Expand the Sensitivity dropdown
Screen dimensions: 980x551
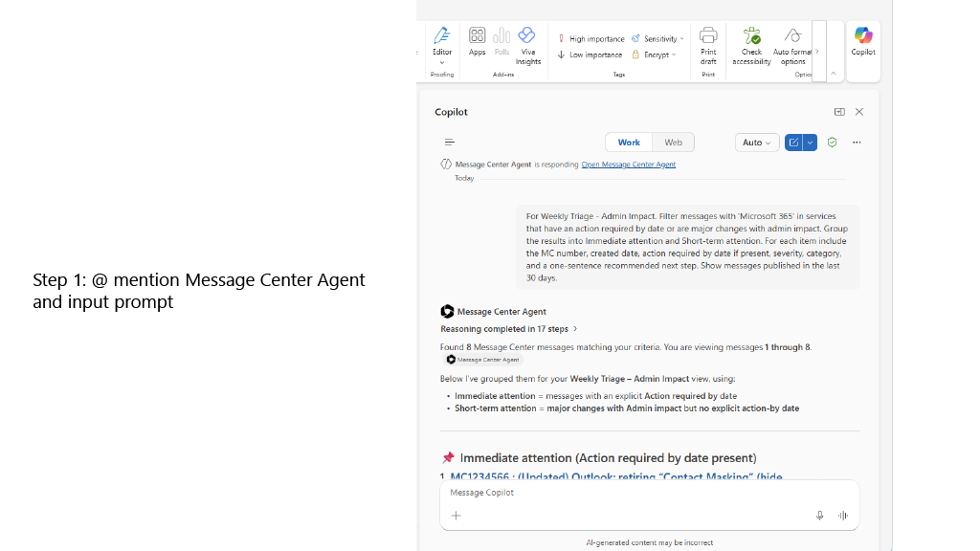(x=658, y=39)
